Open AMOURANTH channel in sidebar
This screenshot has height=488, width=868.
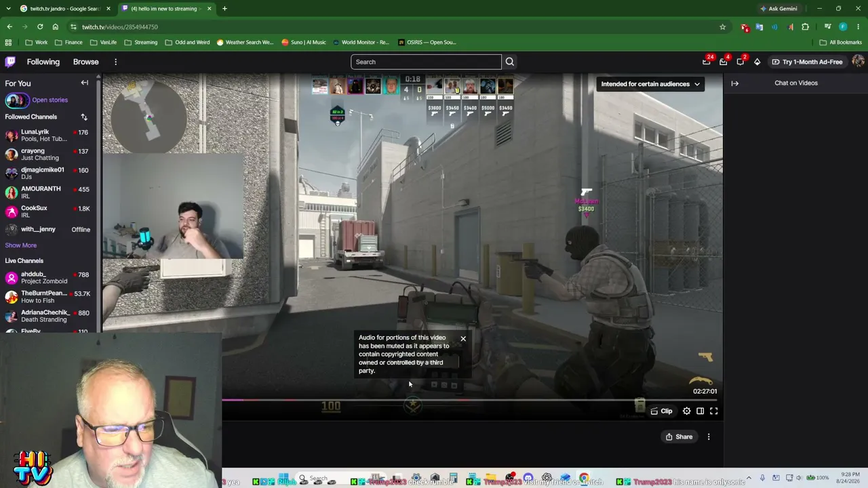pyautogui.click(x=47, y=192)
